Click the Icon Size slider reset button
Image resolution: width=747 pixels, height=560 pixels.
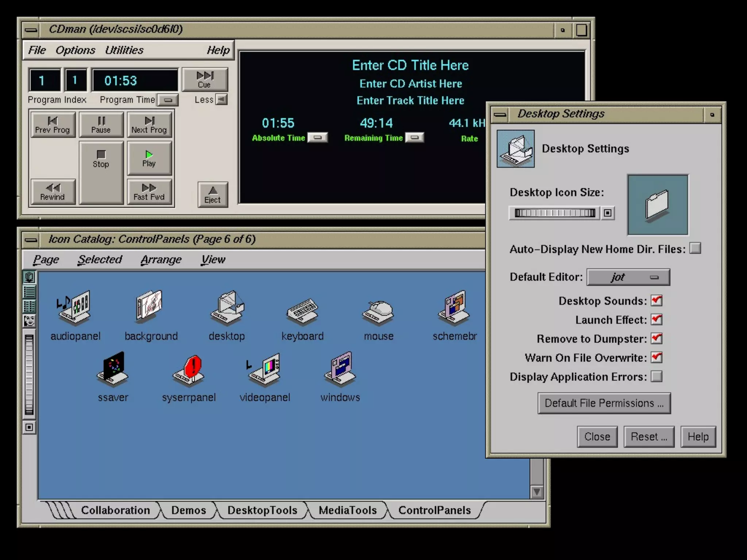point(608,213)
